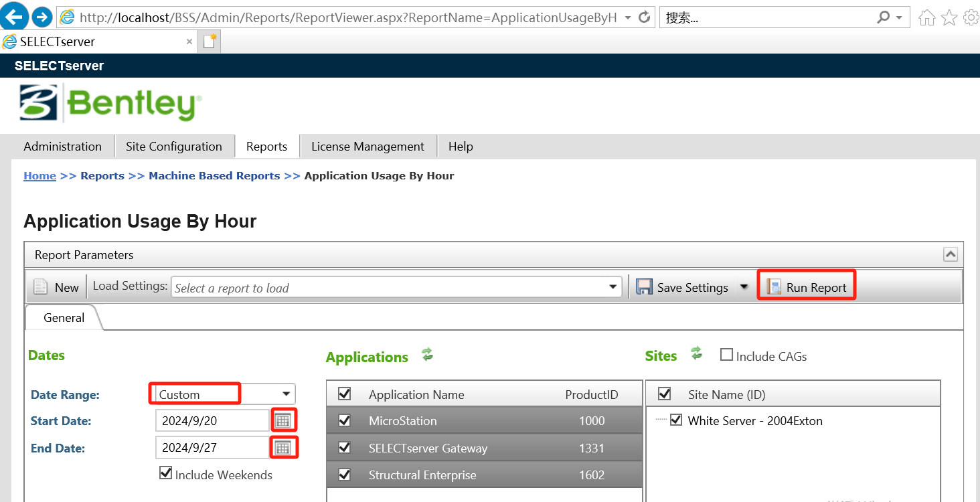This screenshot has width=980, height=502.
Task: Refresh the page with the reload icon
Action: click(x=645, y=17)
